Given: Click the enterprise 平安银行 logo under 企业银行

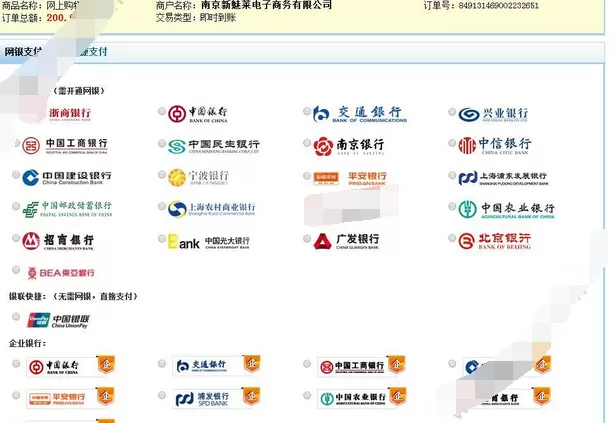Looking at the screenshot, I should pyautogui.click(x=71, y=398).
